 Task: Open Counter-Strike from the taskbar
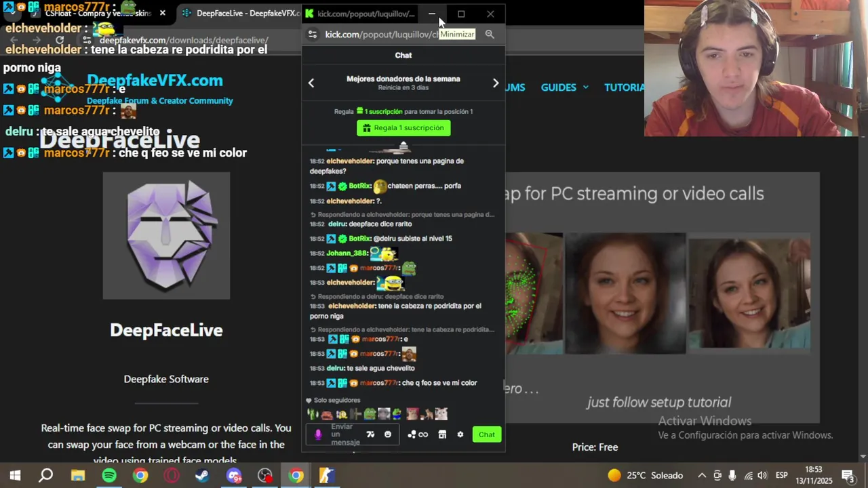[x=327, y=476]
